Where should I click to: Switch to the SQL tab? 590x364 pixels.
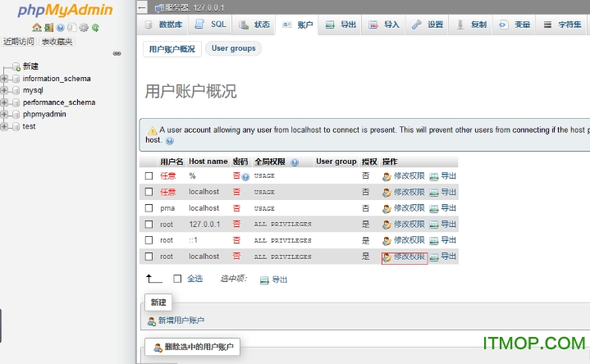[212, 25]
